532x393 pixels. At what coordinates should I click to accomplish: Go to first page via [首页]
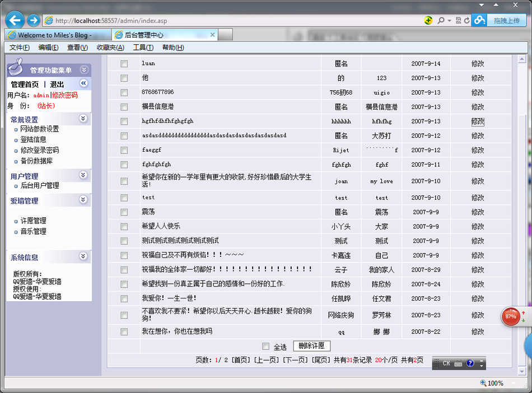pyautogui.click(x=241, y=360)
